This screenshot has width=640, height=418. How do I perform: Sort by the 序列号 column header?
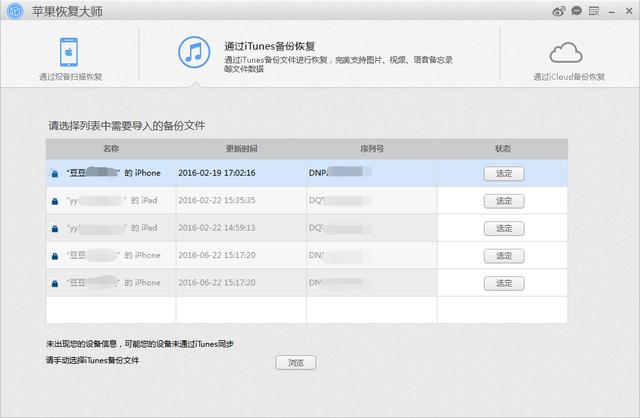[x=372, y=149]
